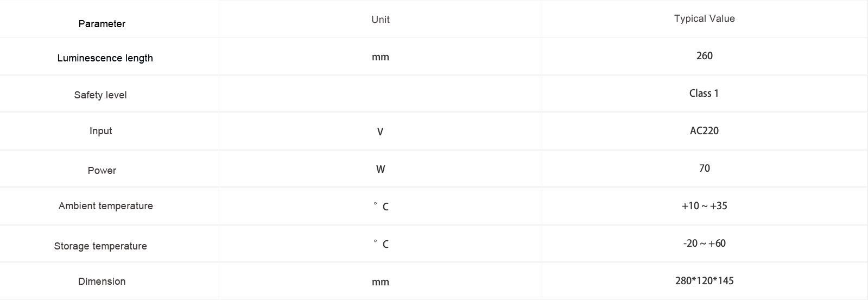Select the AC220 input value
This screenshot has height=300, width=868.
704,131
